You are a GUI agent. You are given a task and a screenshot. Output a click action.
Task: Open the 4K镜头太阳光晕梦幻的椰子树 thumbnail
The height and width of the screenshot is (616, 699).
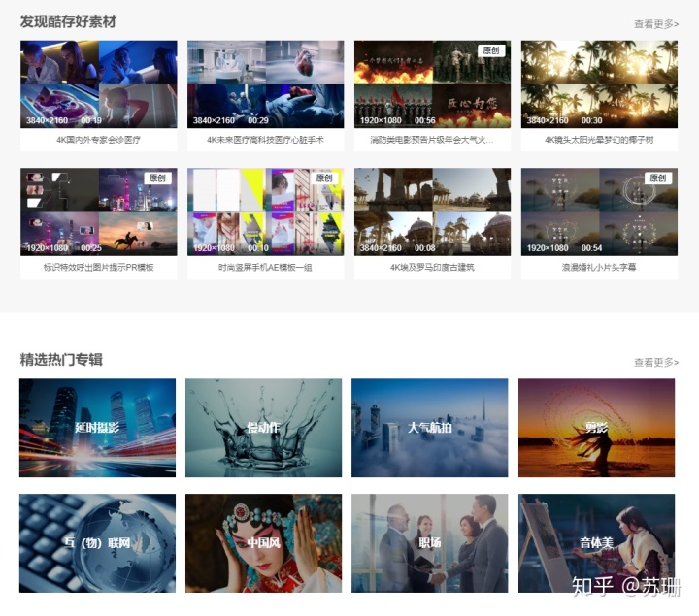coord(599,84)
